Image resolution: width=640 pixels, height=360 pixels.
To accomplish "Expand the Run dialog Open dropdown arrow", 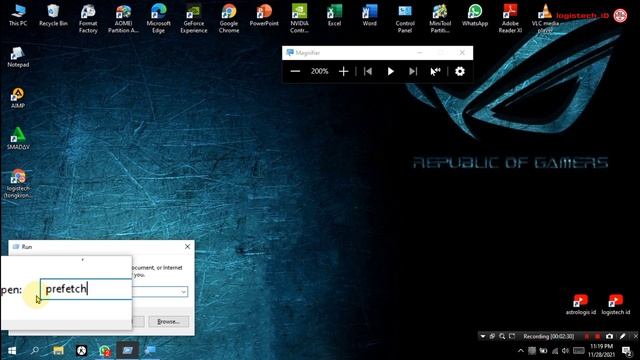I will (183, 291).
